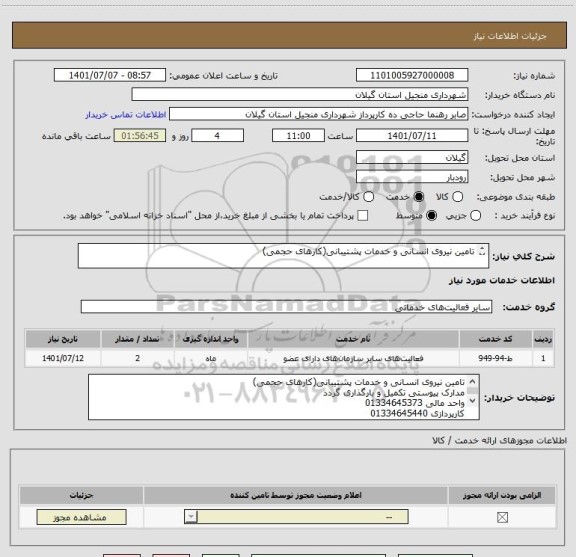Click the row number cell 1
Viewport: 576px width, 557px height.
pos(543,358)
